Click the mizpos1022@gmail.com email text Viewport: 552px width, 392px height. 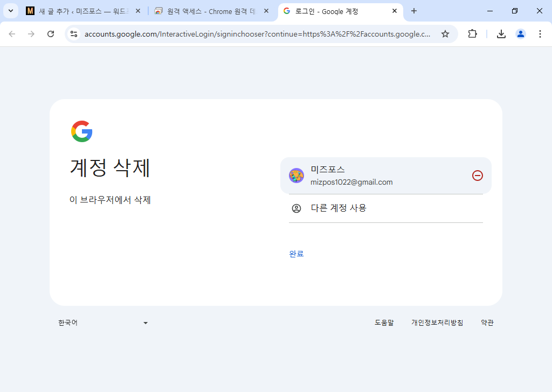(351, 182)
